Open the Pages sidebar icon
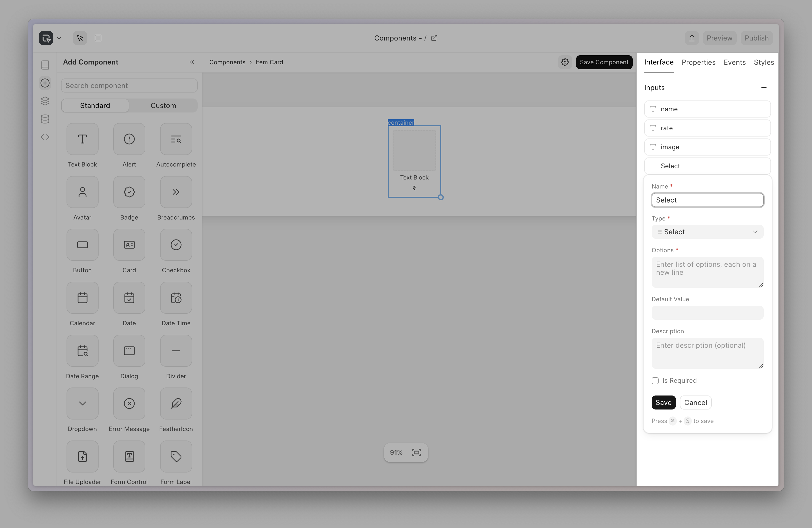The height and width of the screenshot is (528, 812). tap(45, 65)
